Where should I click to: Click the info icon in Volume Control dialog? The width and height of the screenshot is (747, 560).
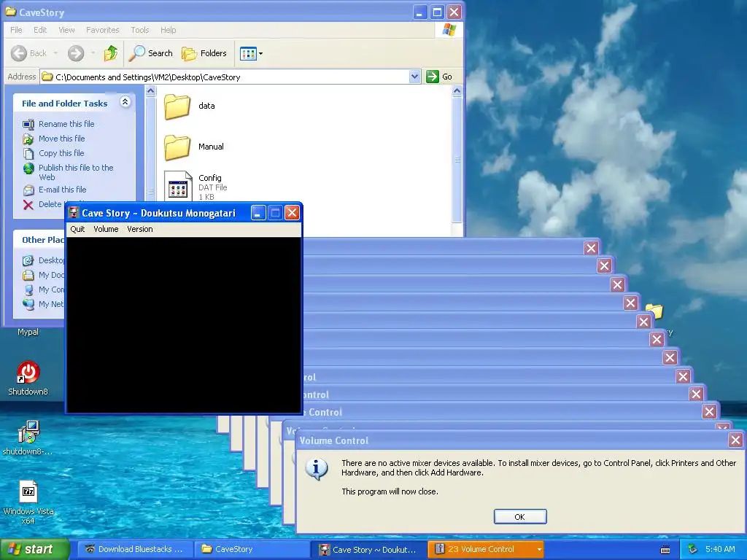(317, 469)
